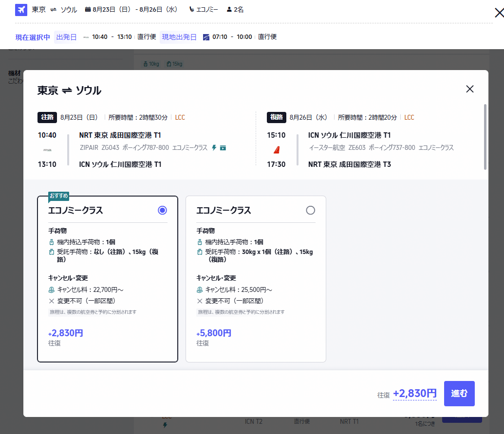Click carry-on bag icon in the +2,830円 card
The width and height of the screenshot is (504, 434).
coord(52,242)
